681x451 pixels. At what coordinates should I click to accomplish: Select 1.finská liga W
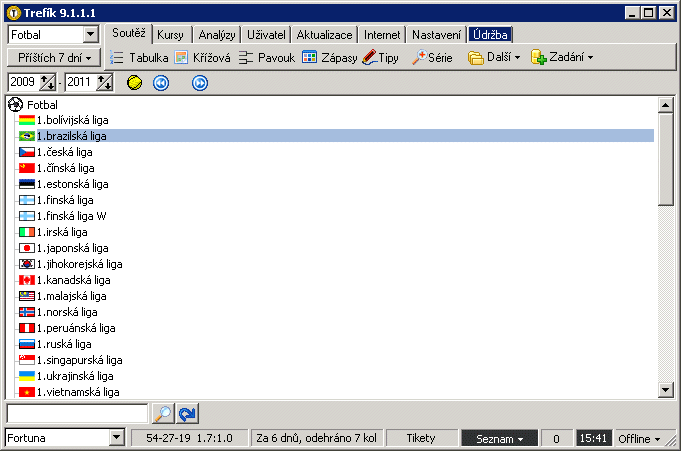pyautogui.click(x=72, y=216)
